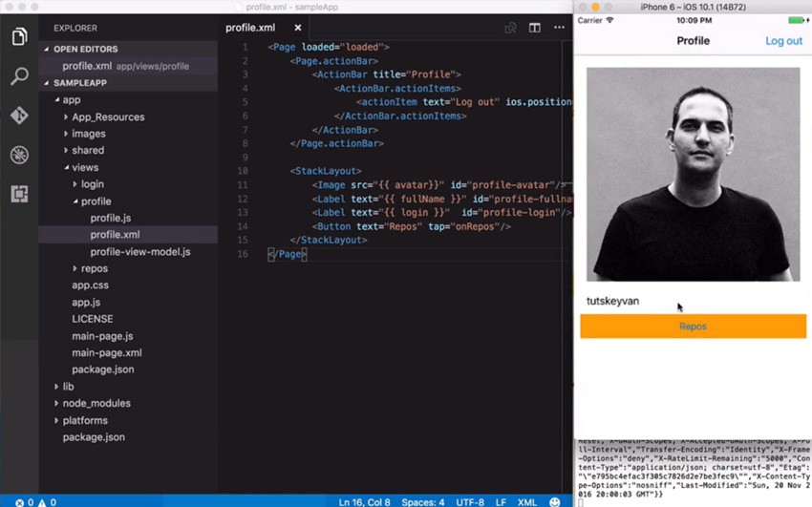Collapse the app folder
This screenshot has height=507, width=812.
(57, 100)
